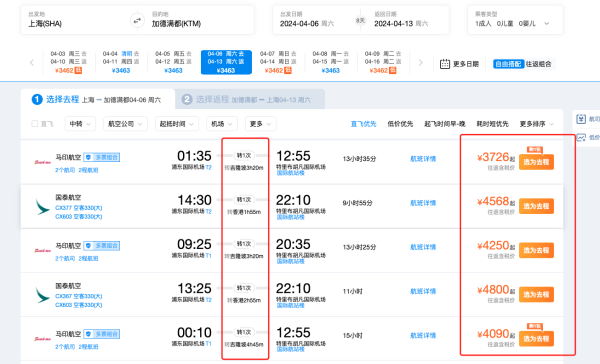
Task: Open the top right sidebar icon
Action: point(581,119)
